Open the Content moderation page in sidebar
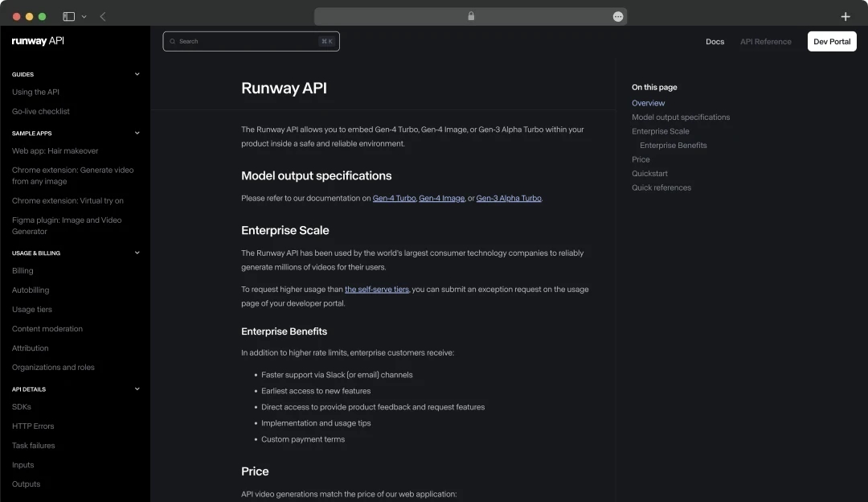868x502 pixels. pyautogui.click(x=47, y=328)
